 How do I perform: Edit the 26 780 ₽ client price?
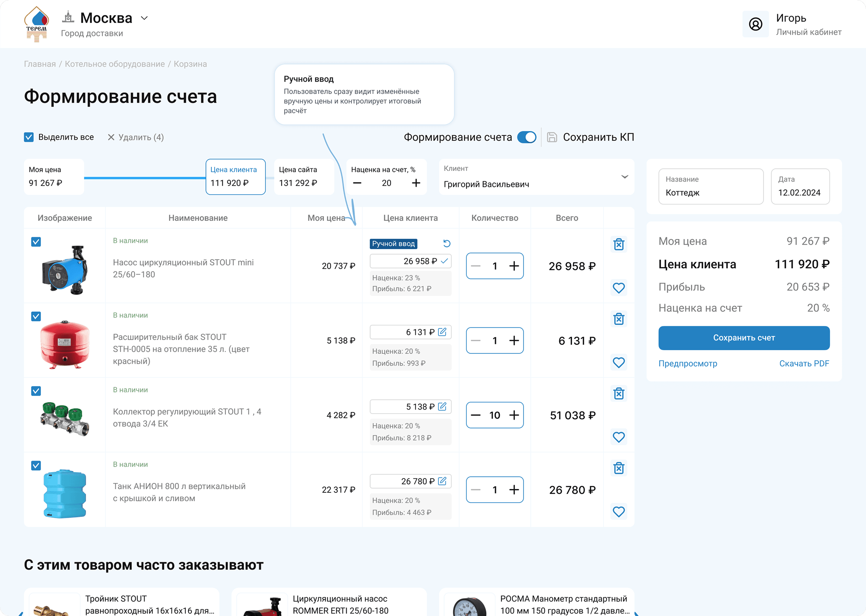442,481
